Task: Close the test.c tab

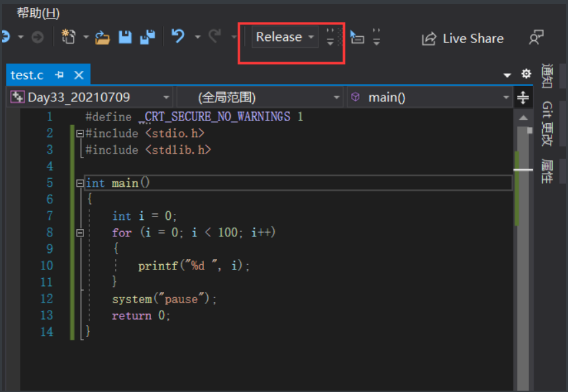Action: point(79,75)
